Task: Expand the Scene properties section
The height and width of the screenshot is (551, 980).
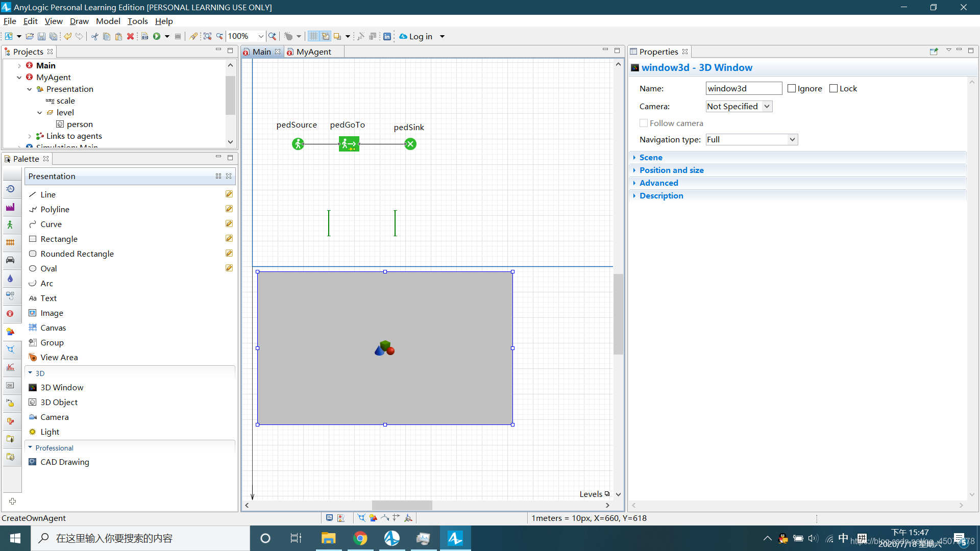Action: pos(651,157)
